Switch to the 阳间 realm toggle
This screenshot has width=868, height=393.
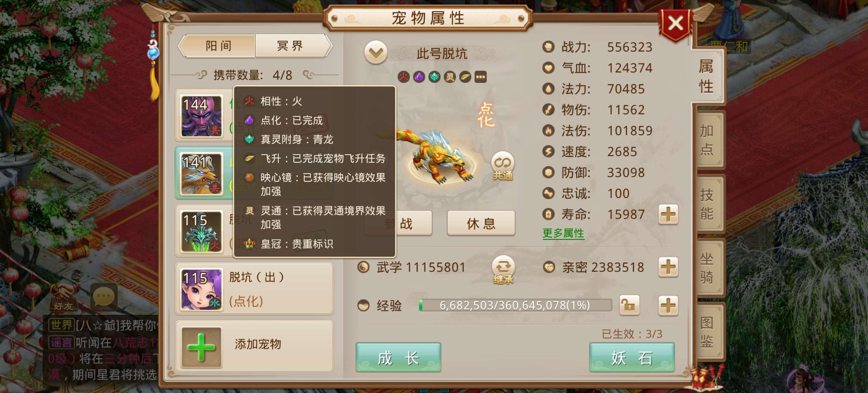tap(218, 46)
